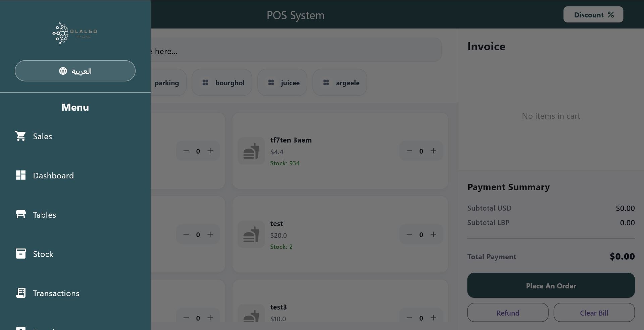This screenshot has height=330, width=644.
Task: Decrease quantity of test item
Action: [409, 234]
